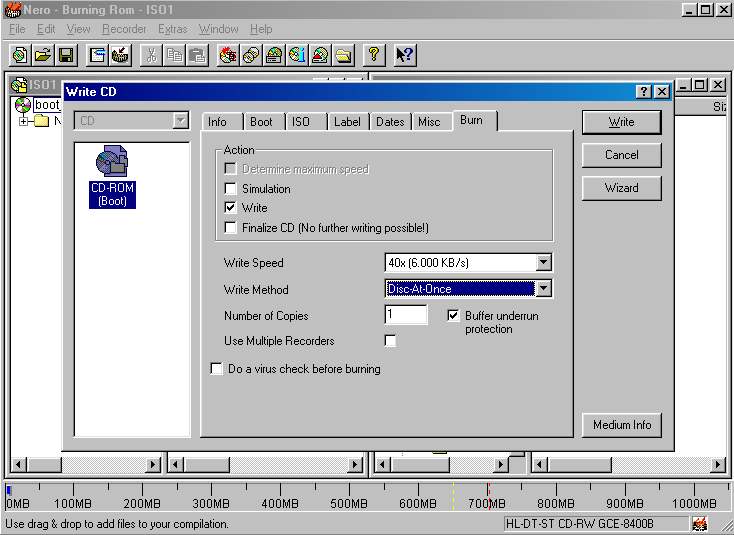734x535 pixels.
Task: Click the context help pointer icon
Action: click(x=405, y=55)
